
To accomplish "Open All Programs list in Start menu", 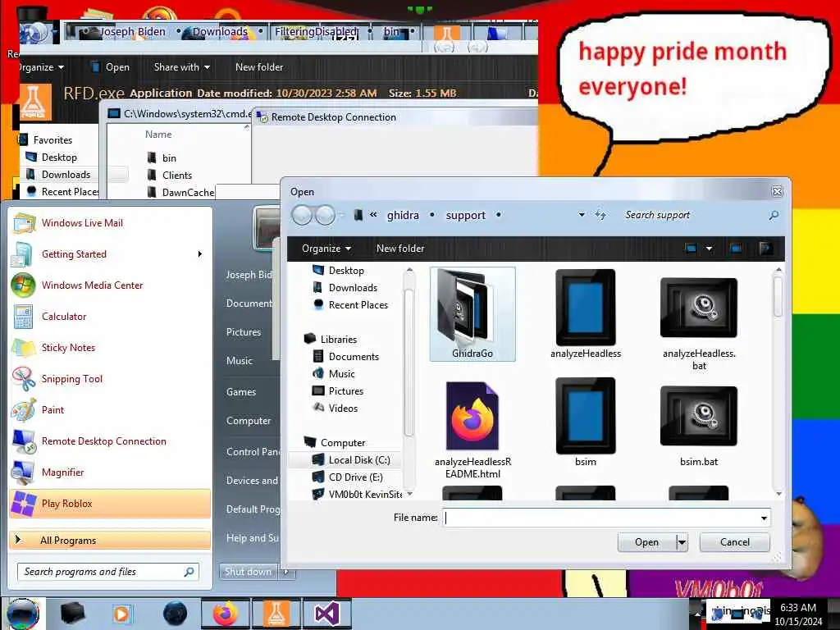I will click(x=110, y=540).
